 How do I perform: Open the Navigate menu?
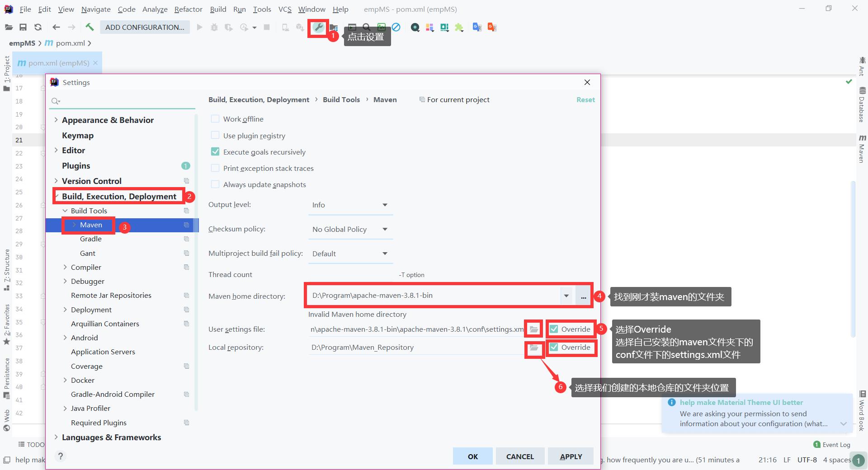96,9
